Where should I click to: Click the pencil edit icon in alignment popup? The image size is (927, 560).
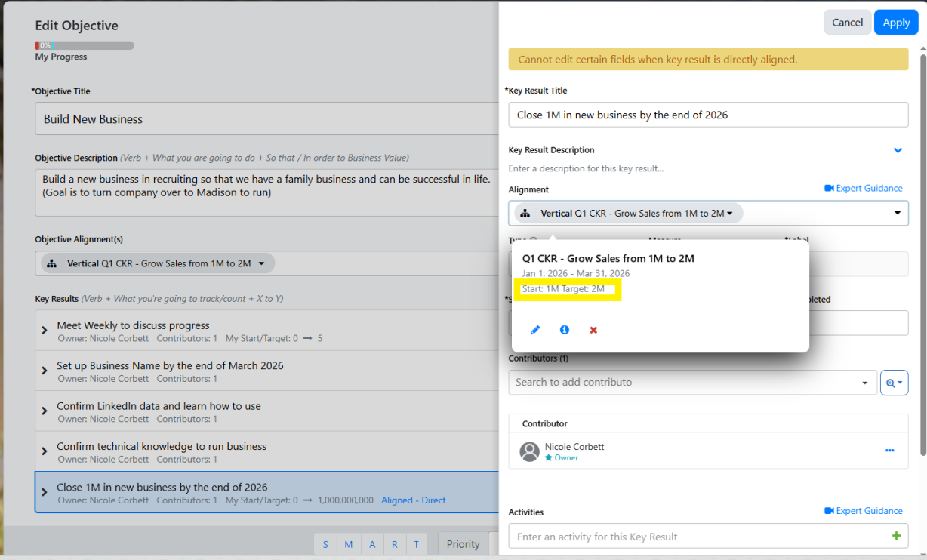coord(535,330)
